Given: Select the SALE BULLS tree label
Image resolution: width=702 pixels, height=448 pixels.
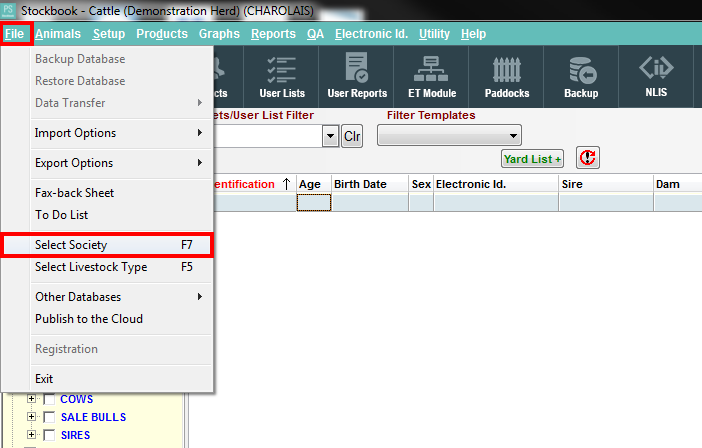Looking at the screenshot, I should (x=93, y=417).
